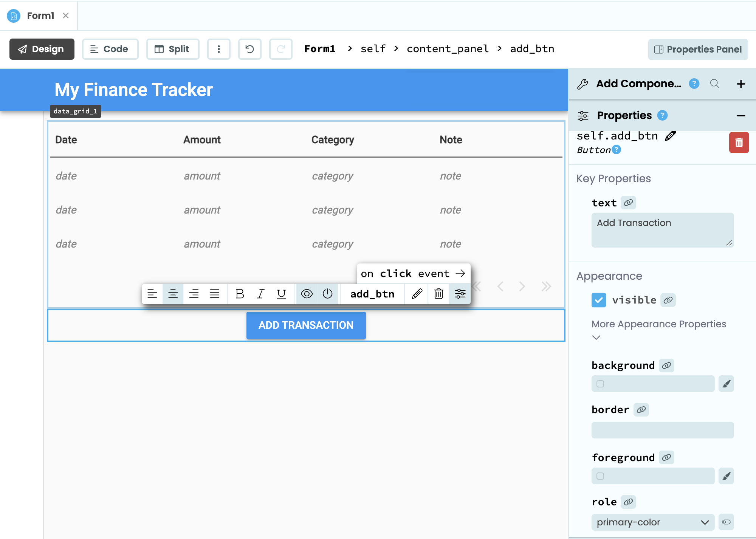Viewport: 756px width, 539px height.
Task: Toggle enabled power icon
Action: pos(327,294)
